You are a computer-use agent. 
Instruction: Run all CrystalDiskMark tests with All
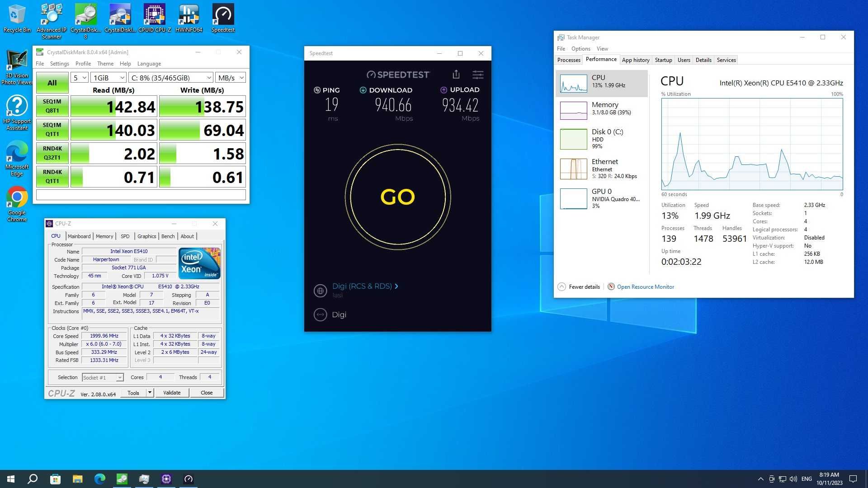point(52,83)
